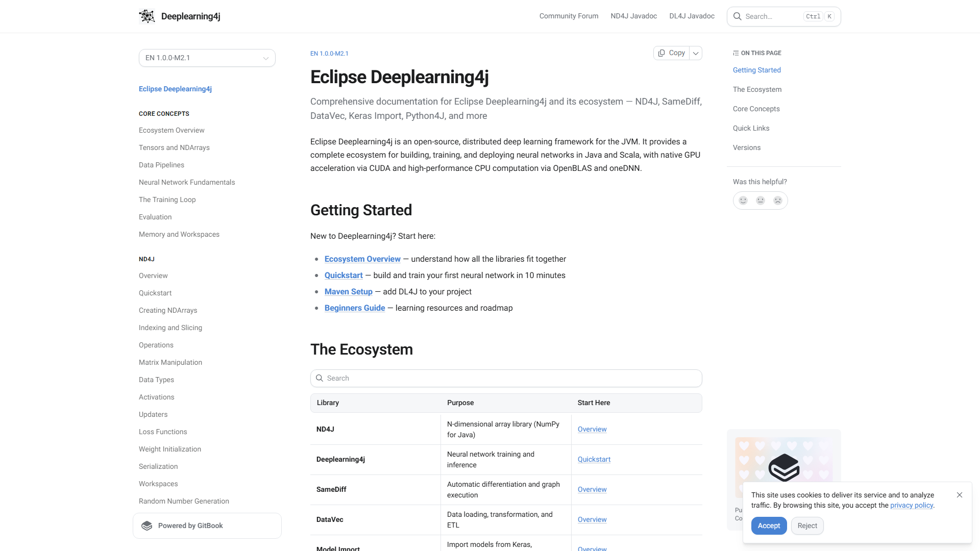
Task: Jump to Getting Started in page outline
Action: tap(757, 70)
